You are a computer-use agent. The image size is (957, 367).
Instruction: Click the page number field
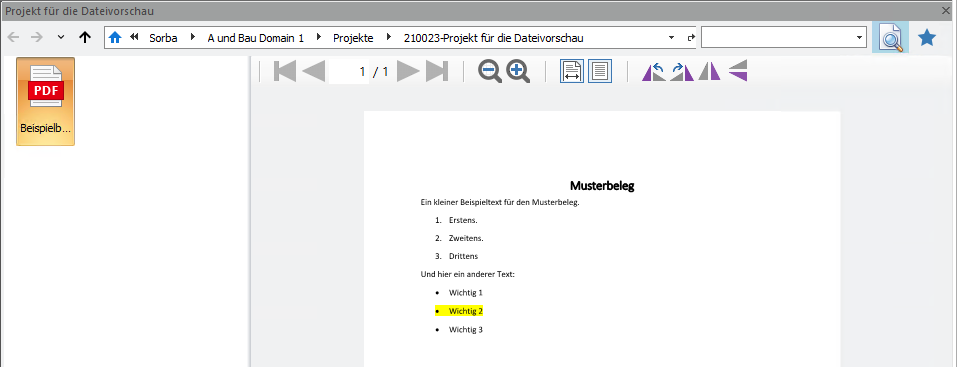349,72
